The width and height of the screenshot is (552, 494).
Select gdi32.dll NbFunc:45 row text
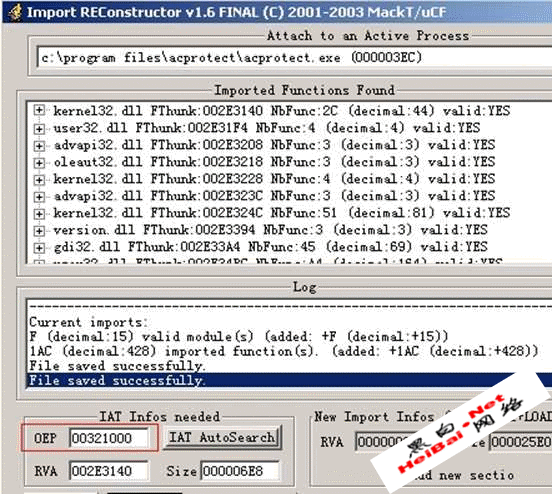(x=270, y=246)
